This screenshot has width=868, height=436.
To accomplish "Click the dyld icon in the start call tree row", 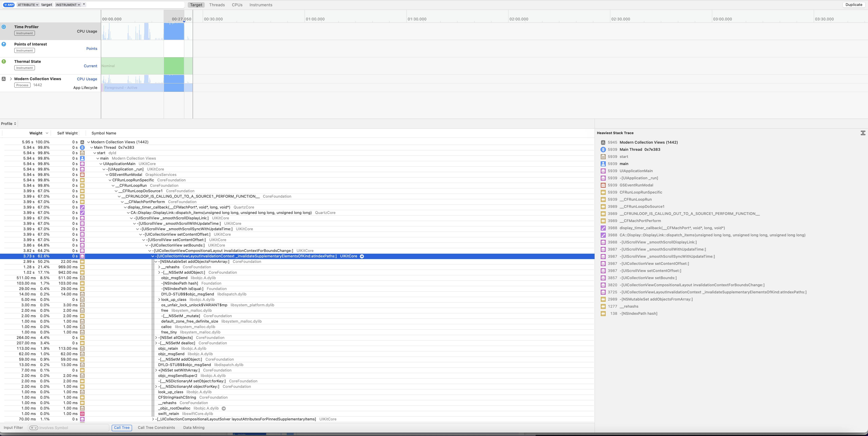I will coord(82,153).
